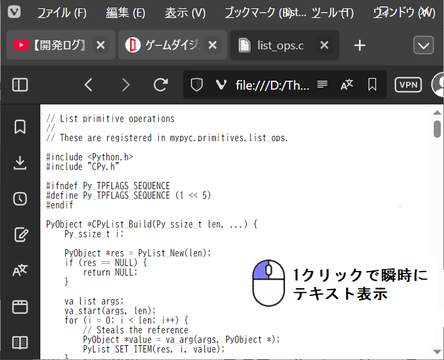This screenshot has height=360, width=444.
Task: Open the Reading List side panel
Action: click(20, 342)
